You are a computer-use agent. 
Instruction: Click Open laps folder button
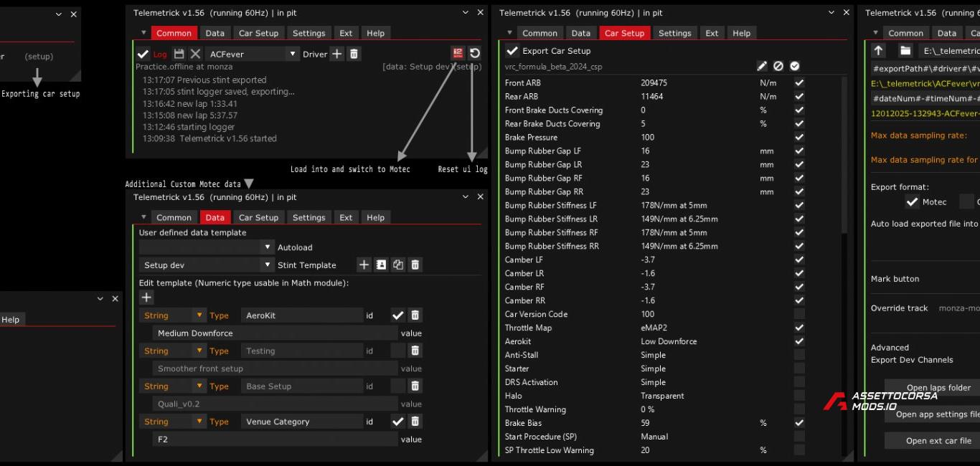pyautogui.click(x=938, y=388)
